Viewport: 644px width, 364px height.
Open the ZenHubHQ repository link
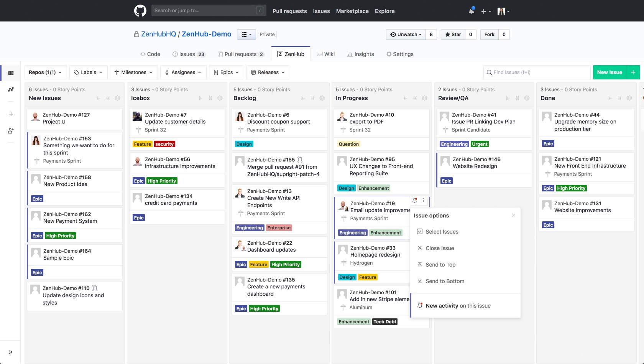pyautogui.click(x=158, y=34)
